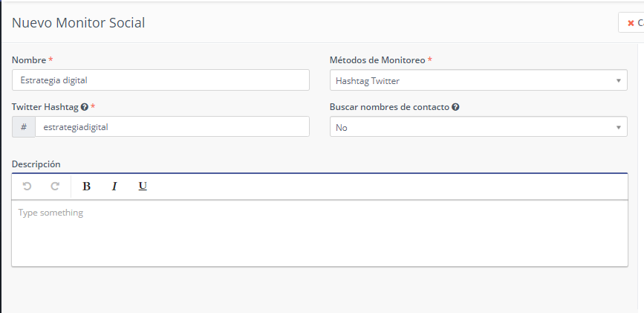
Task: Click the undo icon in the editor toolbar
Action: pyautogui.click(x=27, y=187)
